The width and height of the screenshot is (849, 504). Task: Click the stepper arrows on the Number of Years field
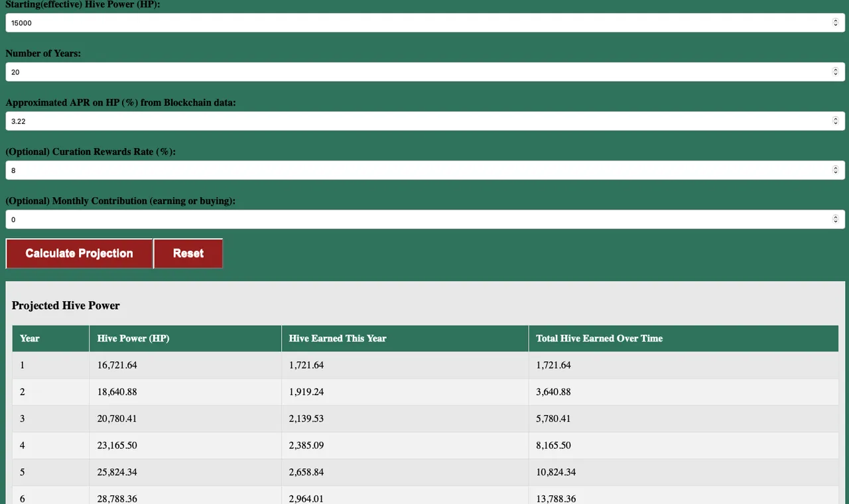tap(836, 72)
